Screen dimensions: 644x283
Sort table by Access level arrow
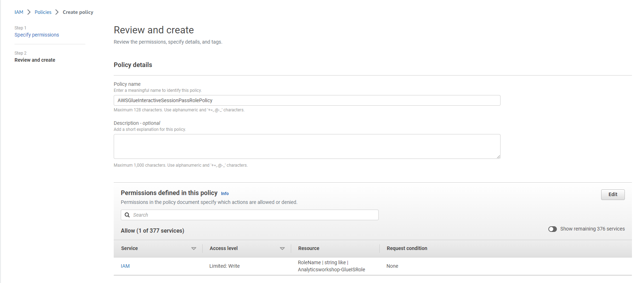click(x=282, y=249)
